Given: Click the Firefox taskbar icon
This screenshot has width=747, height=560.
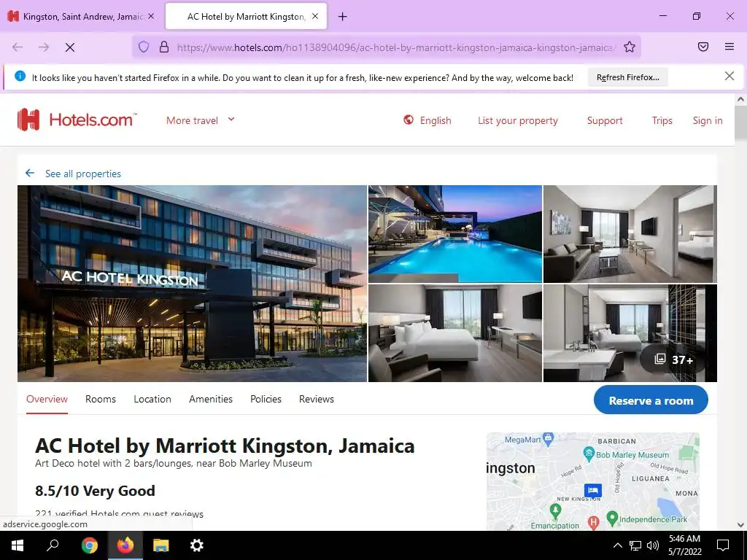Looking at the screenshot, I should (x=125, y=545).
